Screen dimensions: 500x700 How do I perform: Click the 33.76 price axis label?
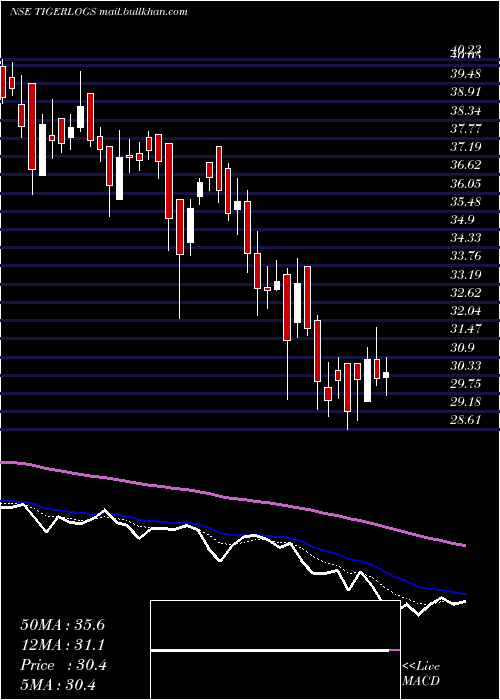[x=465, y=256]
